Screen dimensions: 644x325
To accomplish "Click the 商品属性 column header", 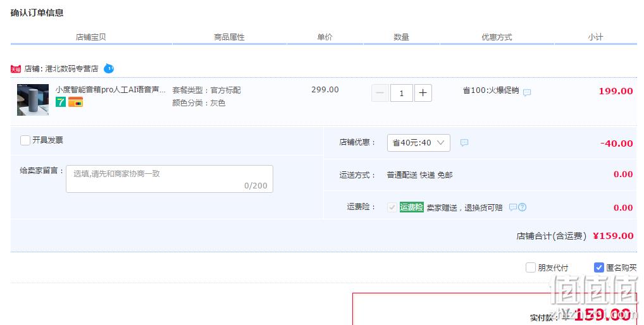I will pos(229,37).
